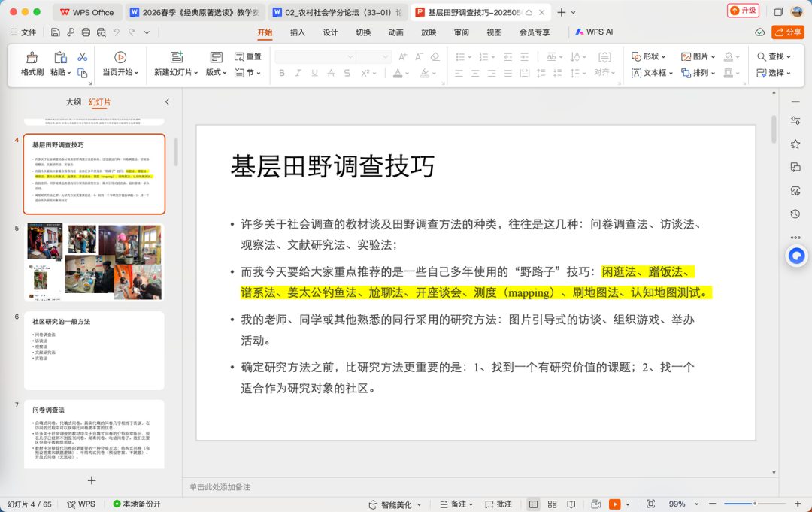Click the blue assistant bubble icon
This screenshot has width=812, height=512.
796,255
